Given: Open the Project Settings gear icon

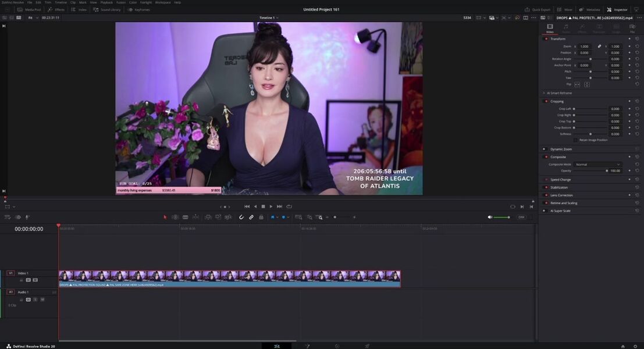Looking at the screenshot, I should click(635, 346).
